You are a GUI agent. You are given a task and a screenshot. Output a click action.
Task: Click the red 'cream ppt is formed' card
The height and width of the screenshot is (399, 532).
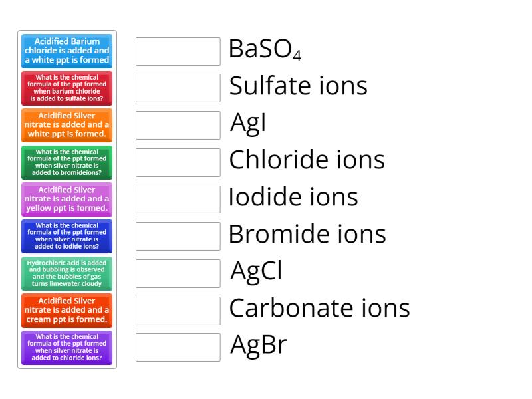65,310
